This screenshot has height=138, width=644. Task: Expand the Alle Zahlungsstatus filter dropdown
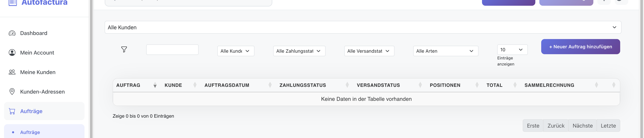pos(299,51)
